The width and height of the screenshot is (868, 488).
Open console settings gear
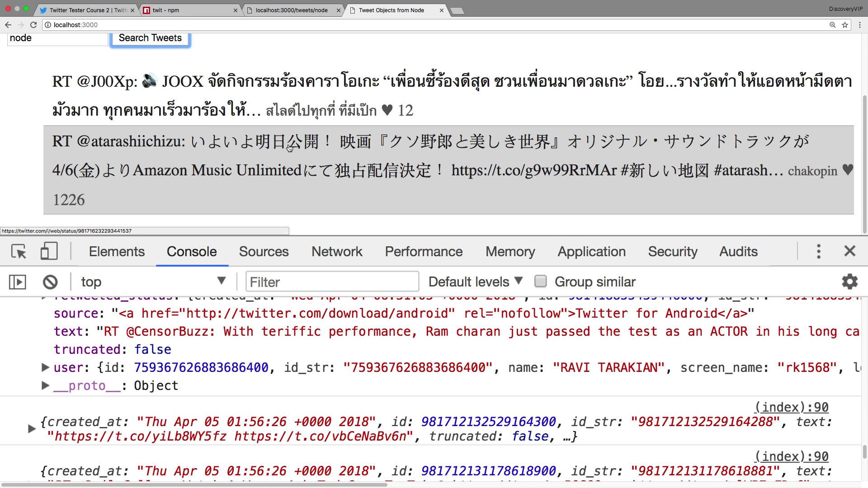pyautogui.click(x=850, y=282)
